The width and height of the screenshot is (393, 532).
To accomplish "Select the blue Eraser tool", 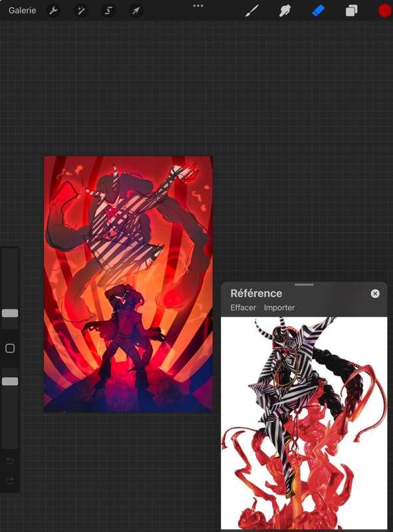I will [x=318, y=11].
